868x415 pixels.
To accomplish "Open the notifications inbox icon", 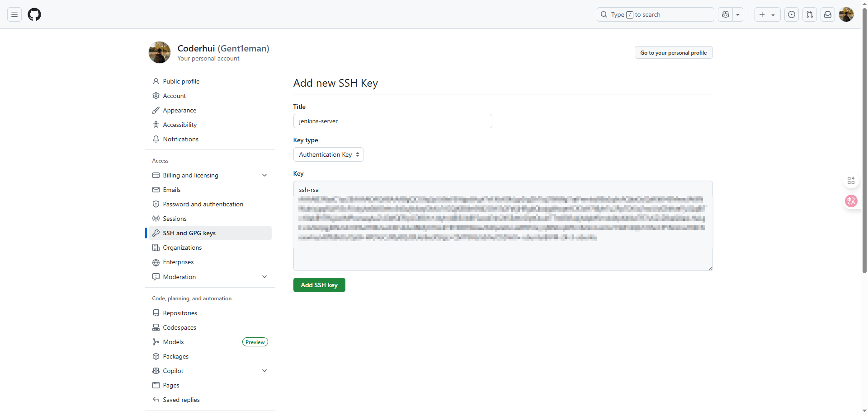I will click(828, 14).
